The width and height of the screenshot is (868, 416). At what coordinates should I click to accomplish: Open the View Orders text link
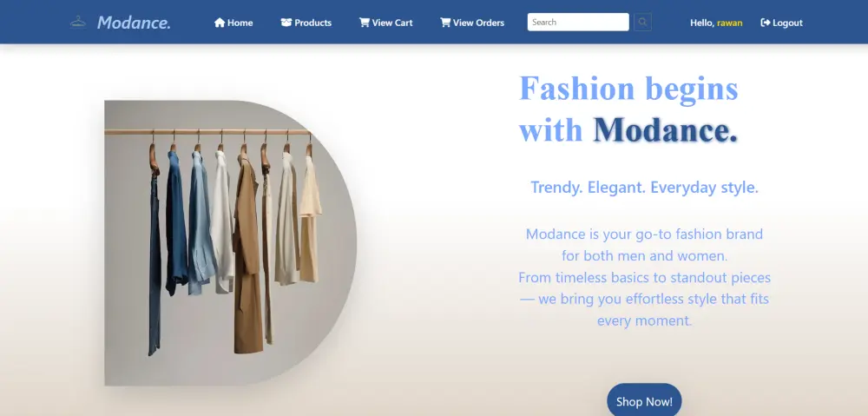pos(479,23)
